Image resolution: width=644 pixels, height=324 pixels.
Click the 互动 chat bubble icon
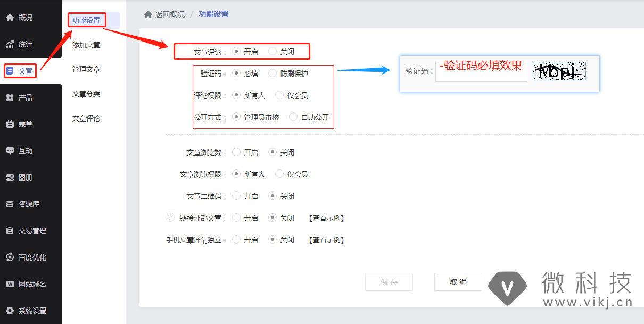pyautogui.click(x=10, y=151)
